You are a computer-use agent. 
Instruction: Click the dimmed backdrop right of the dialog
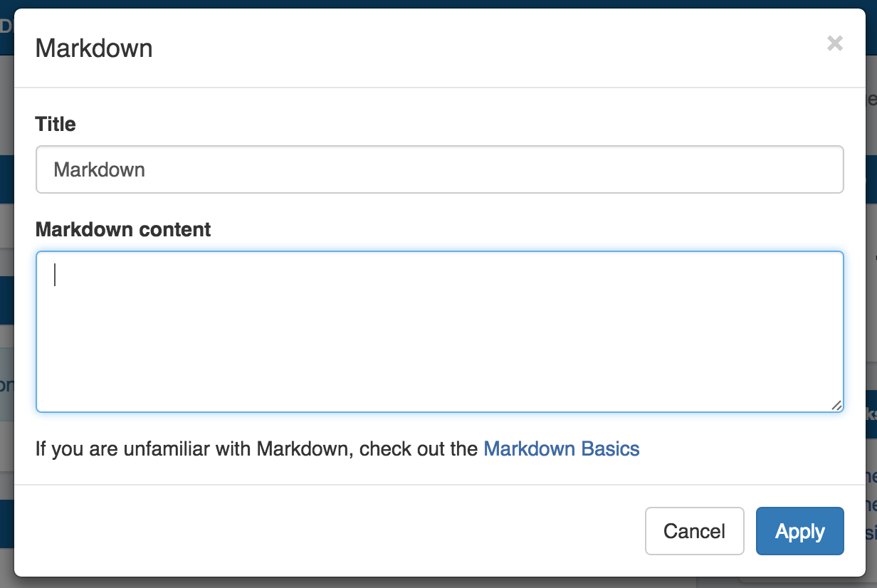(871, 320)
